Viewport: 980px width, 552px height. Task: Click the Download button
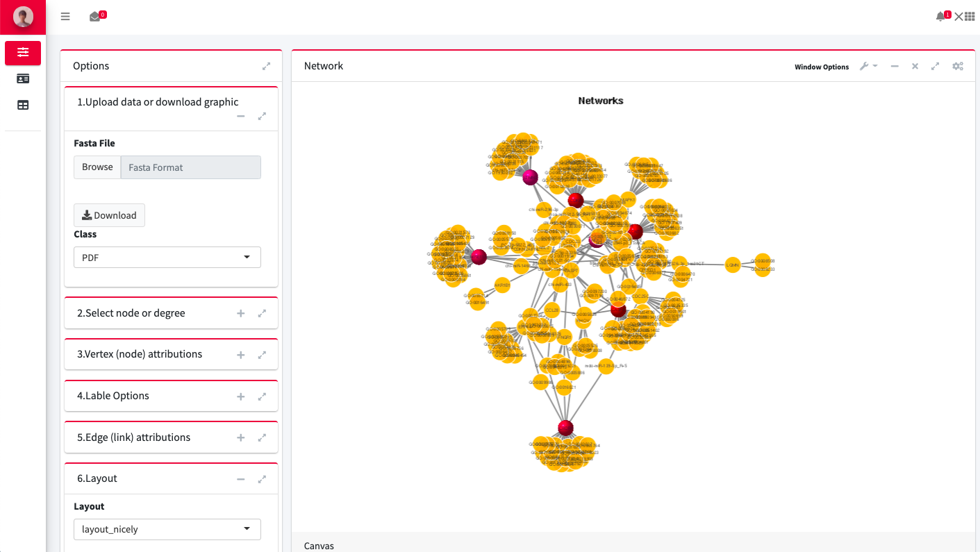pyautogui.click(x=109, y=215)
